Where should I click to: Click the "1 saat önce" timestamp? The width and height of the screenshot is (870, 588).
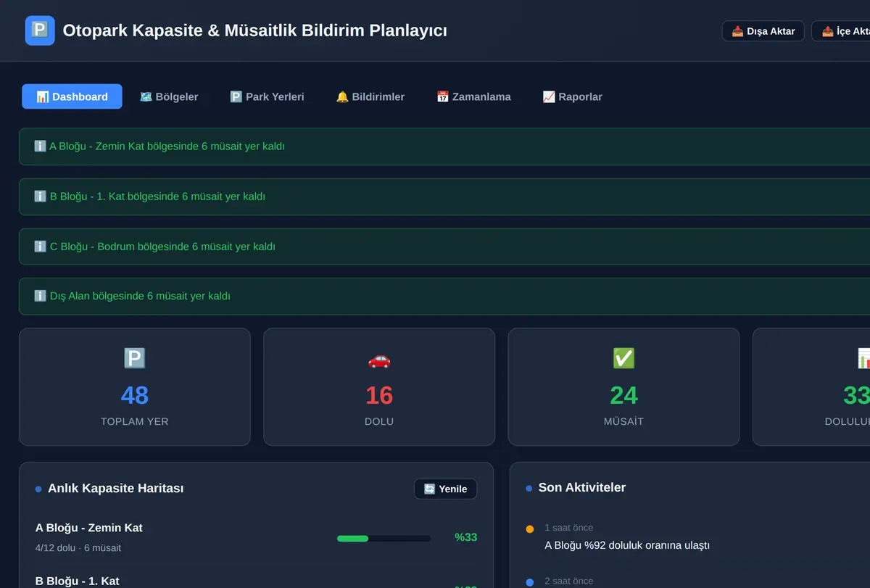pos(569,528)
